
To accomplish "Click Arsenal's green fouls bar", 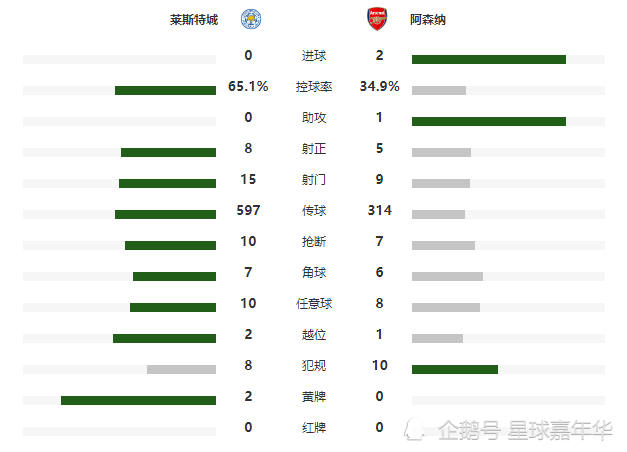I will [x=455, y=370].
